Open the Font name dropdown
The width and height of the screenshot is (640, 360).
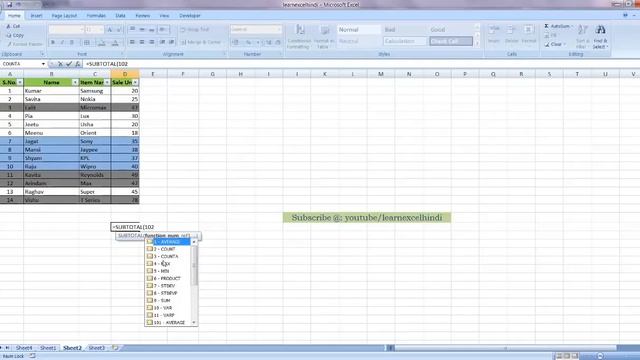82,29
